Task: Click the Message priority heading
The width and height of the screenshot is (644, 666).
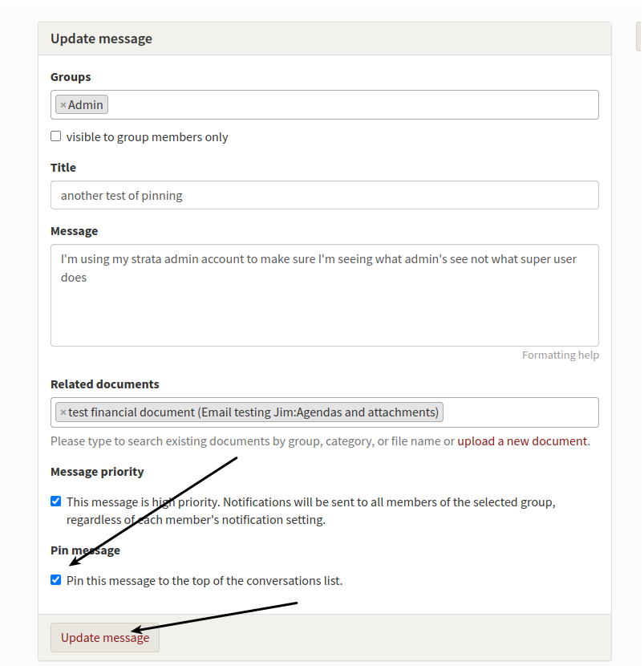Action: click(x=97, y=472)
